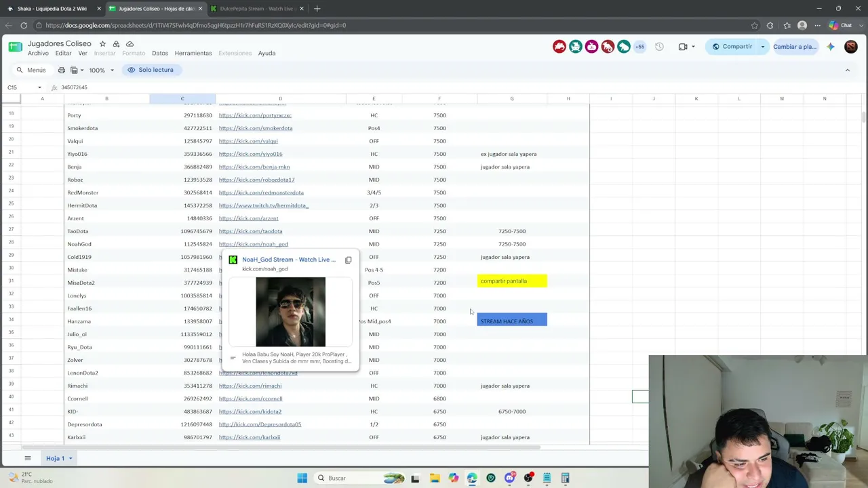Screen dimensions: 868x488
Task: Open the Gemini spark icon
Action: 831,47
